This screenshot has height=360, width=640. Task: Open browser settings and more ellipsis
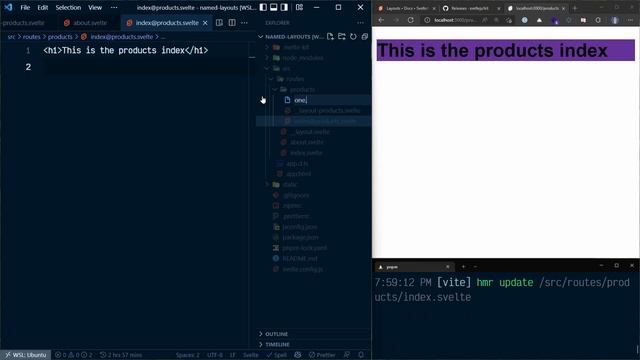[x=630, y=20]
